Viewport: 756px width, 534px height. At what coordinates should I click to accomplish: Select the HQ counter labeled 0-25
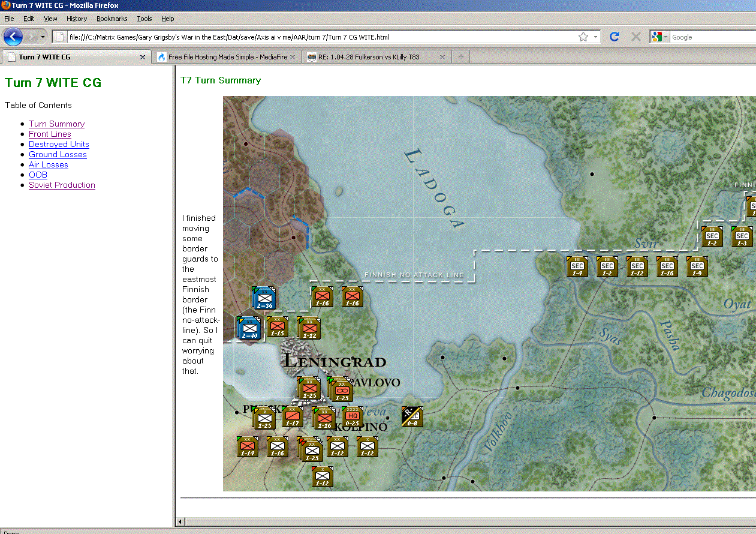pos(353,417)
